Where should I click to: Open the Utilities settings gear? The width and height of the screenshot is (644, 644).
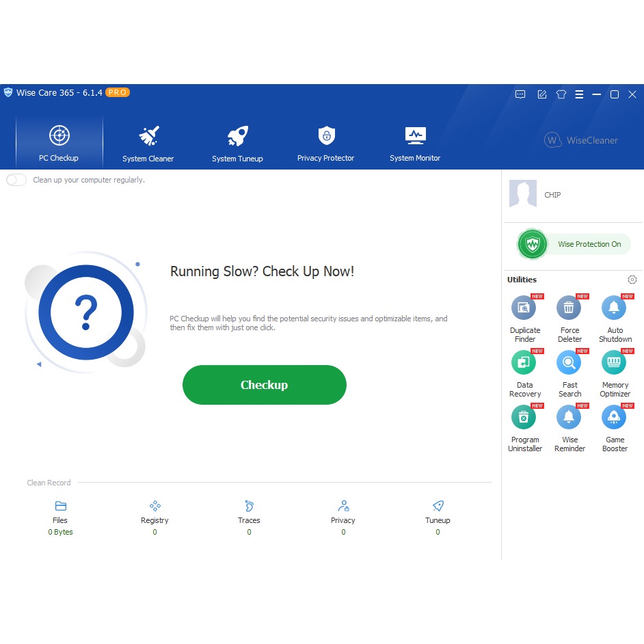[632, 280]
